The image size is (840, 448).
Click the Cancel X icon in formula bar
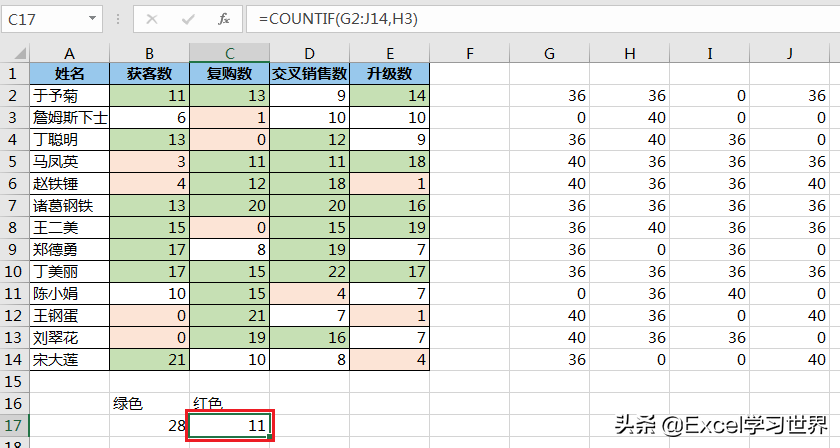[152, 19]
